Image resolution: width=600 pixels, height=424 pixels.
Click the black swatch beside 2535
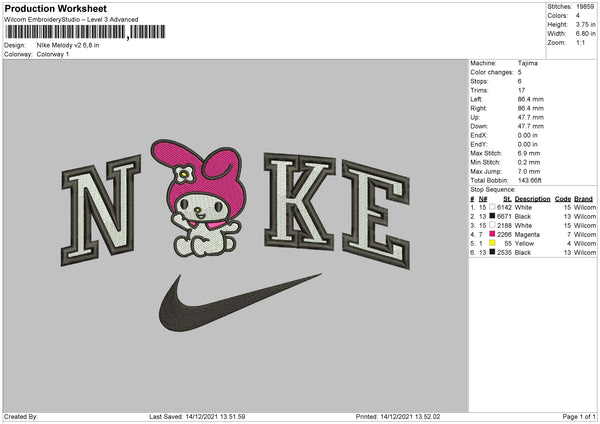click(492, 252)
